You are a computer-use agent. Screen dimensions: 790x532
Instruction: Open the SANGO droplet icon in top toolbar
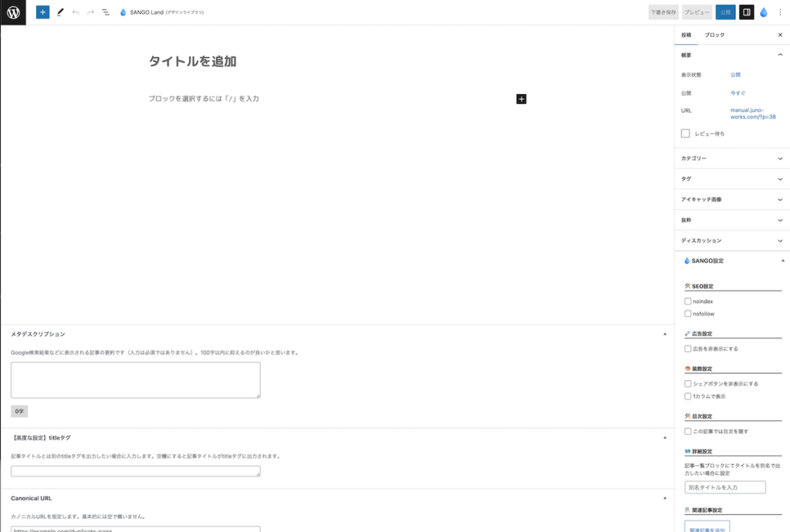tap(764, 12)
